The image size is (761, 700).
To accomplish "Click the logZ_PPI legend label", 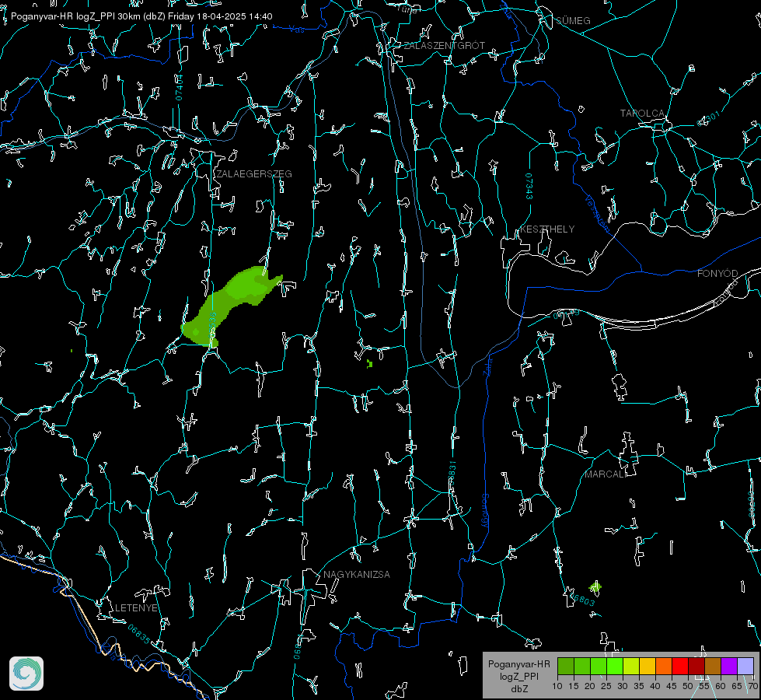I will [518, 676].
